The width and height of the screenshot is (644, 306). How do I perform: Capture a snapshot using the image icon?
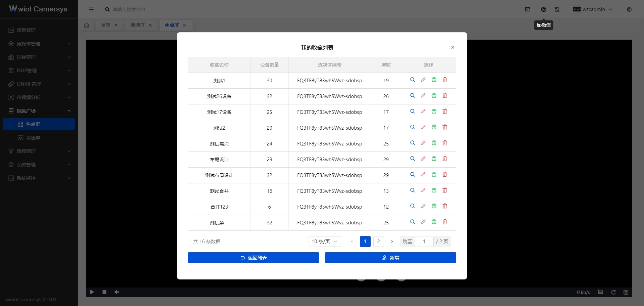click(x=600, y=292)
